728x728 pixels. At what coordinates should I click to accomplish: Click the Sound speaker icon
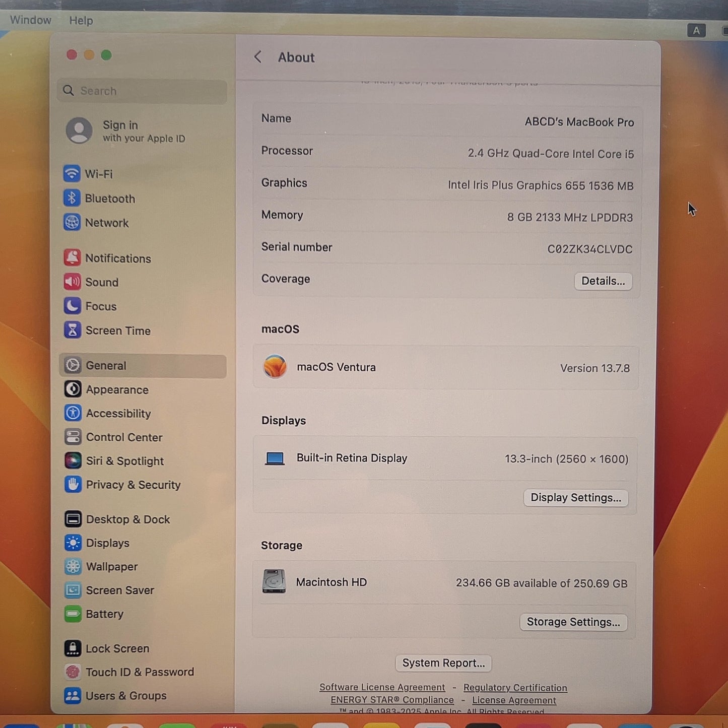[x=72, y=282]
